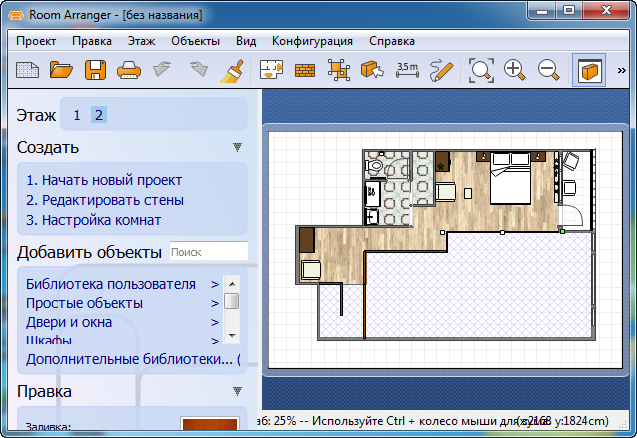Click the New project toolbar icon
637x438 pixels.
point(26,70)
